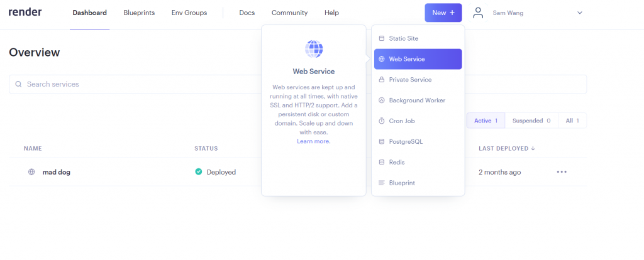Click the Blueprint lines icon
Image resolution: width=644 pixels, height=260 pixels.
382,183
